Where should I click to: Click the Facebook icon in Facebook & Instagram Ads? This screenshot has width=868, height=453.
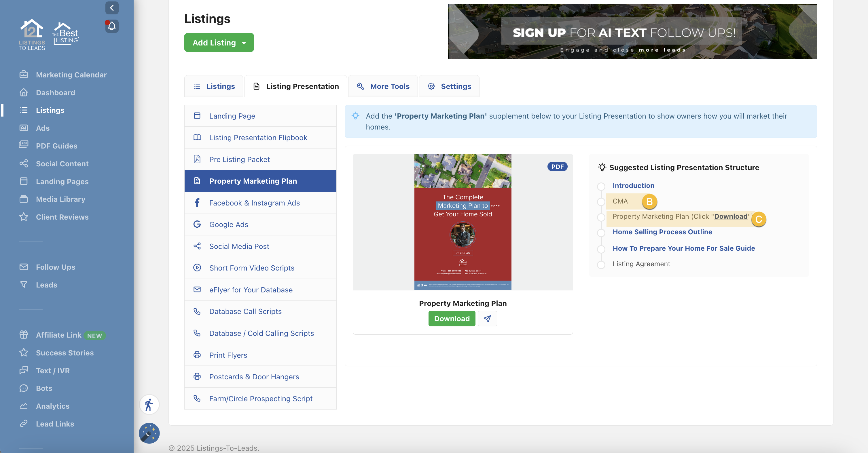197,203
